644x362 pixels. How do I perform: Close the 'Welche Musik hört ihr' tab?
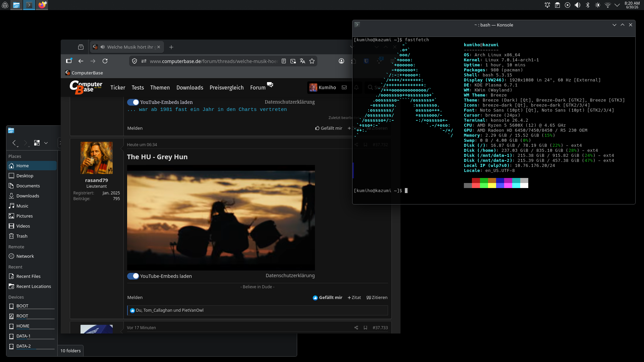click(159, 47)
